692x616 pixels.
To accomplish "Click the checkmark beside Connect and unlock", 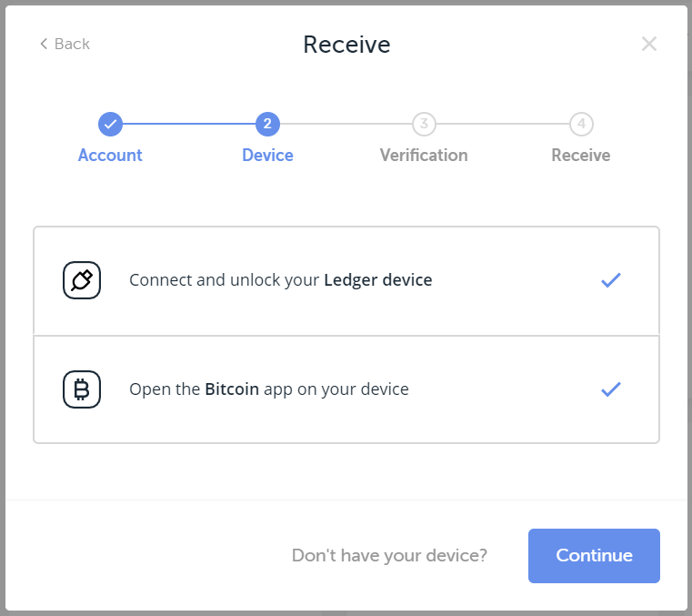I will point(611,280).
